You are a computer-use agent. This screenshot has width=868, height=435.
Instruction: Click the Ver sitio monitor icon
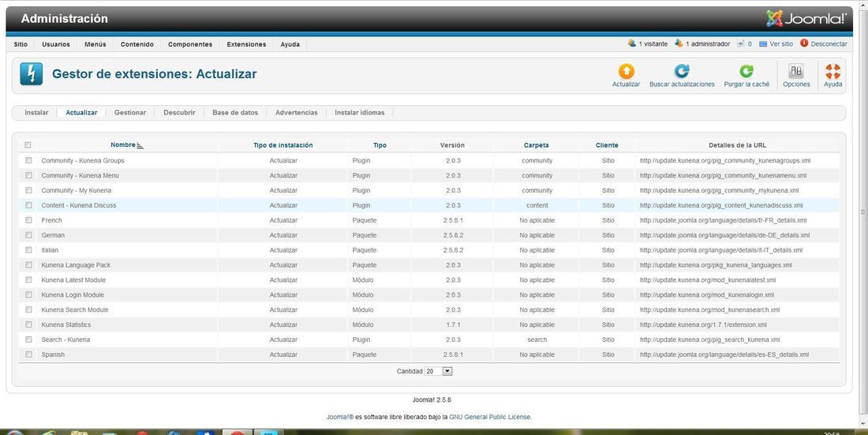763,43
